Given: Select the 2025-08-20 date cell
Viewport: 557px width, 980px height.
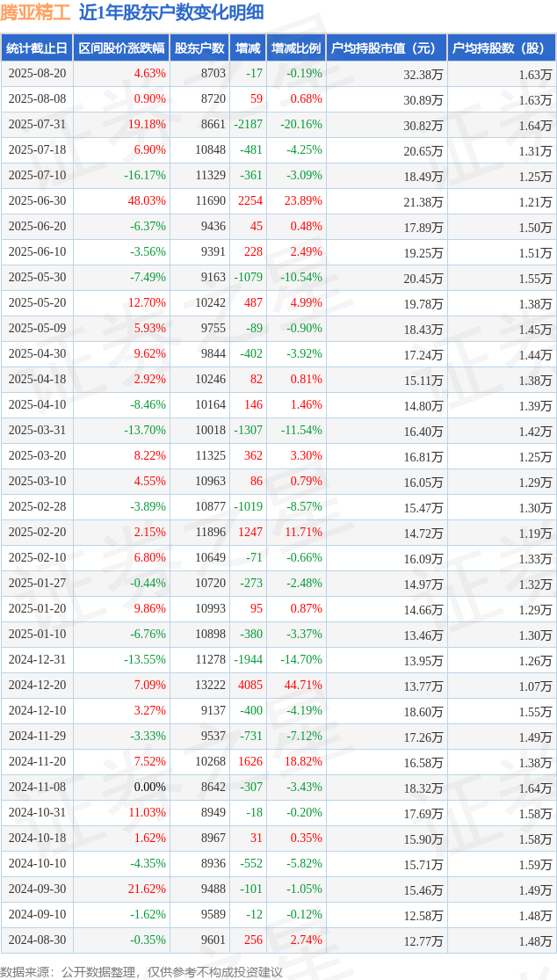Looking at the screenshot, I should click(x=37, y=74).
